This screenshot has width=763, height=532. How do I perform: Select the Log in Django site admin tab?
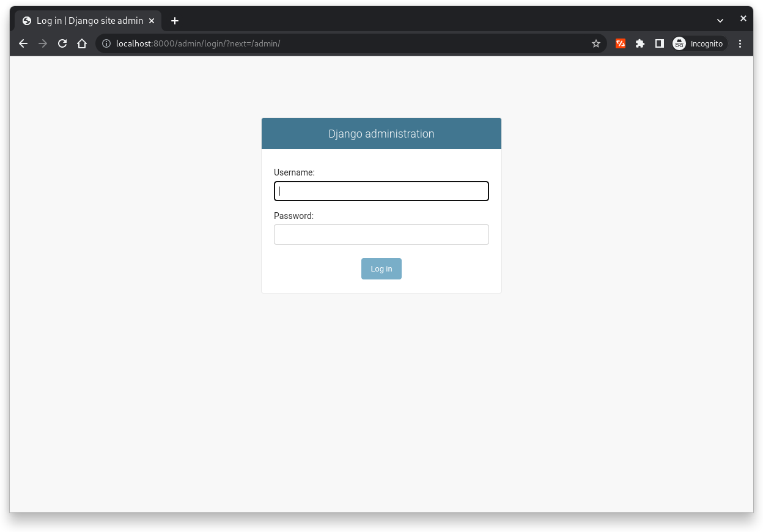coord(88,21)
